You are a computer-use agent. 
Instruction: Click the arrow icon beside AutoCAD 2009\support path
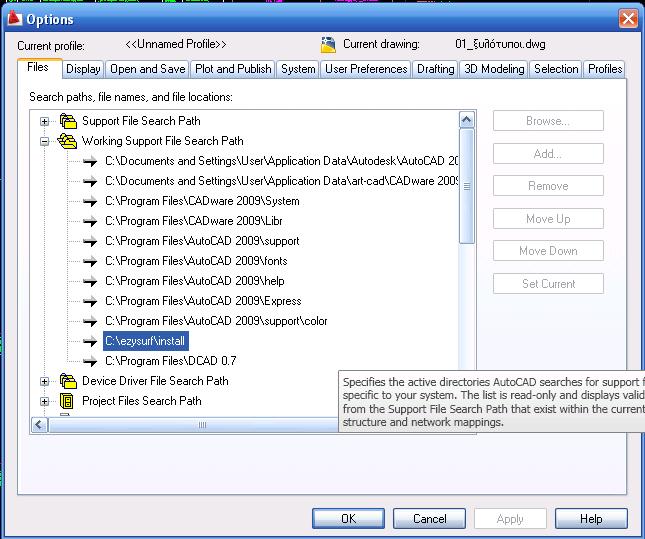click(x=90, y=241)
